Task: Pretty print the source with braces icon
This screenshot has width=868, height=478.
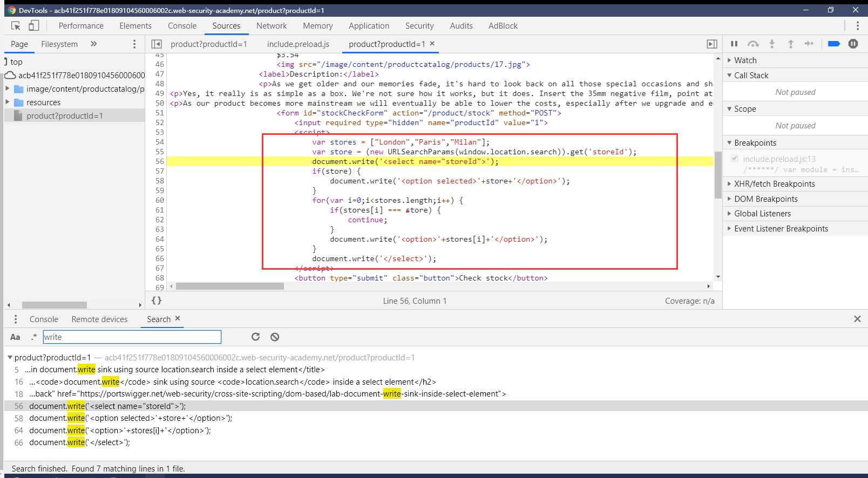Action: pos(157,301)
